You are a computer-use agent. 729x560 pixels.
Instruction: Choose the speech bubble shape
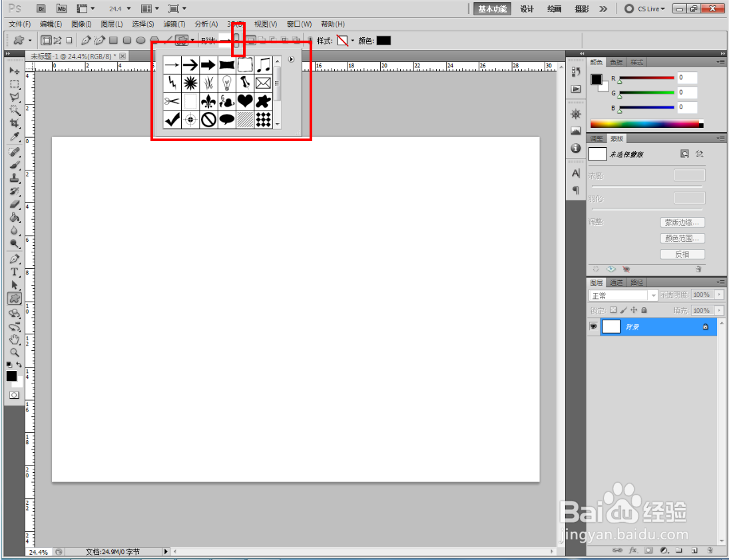click(226, 120)
